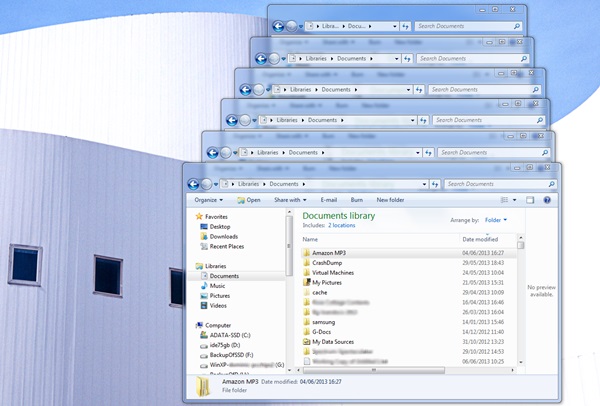This screenshot has height=406, width=600.
Task: Open Arrange by Folder dropdown
Action: 496,219
